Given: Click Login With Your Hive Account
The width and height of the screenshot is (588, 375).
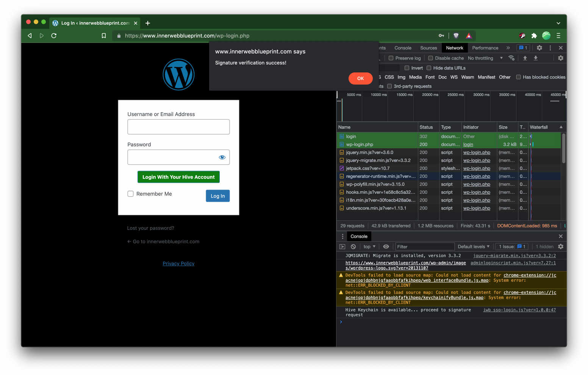Looking at the screenshot, I should [x=178, y=177].
